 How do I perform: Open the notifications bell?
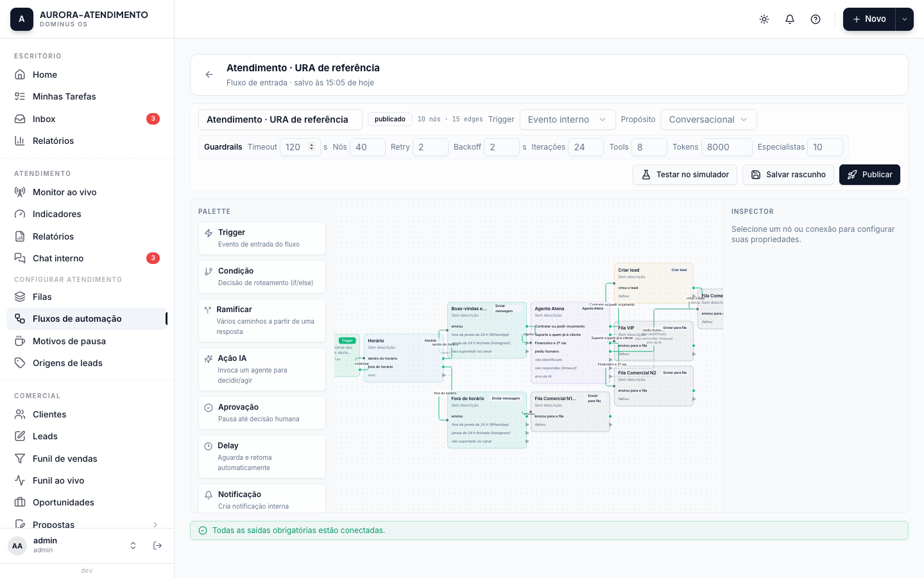coord(790,19)
